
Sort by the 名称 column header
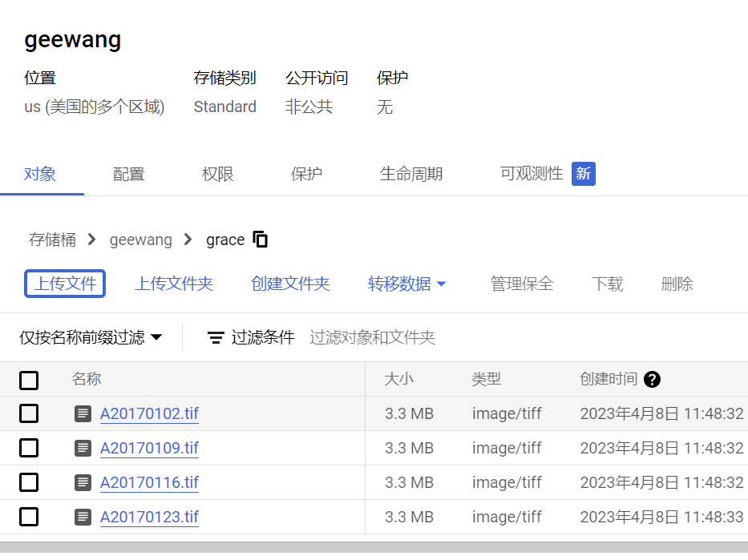[x=87, y=379]
